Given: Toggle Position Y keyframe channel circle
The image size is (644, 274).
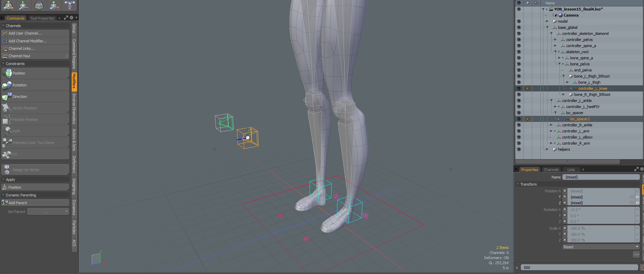Looking at the screenshot, I should [565, 197].
